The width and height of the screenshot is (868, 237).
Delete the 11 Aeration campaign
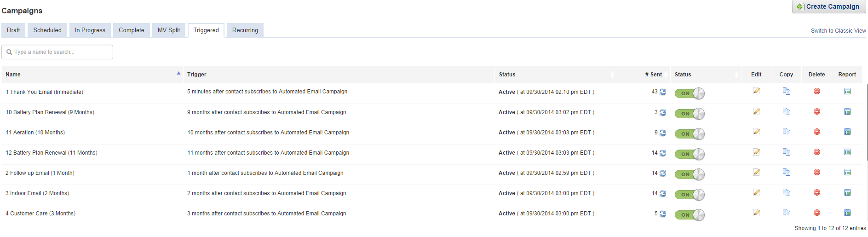click(816, 132)
